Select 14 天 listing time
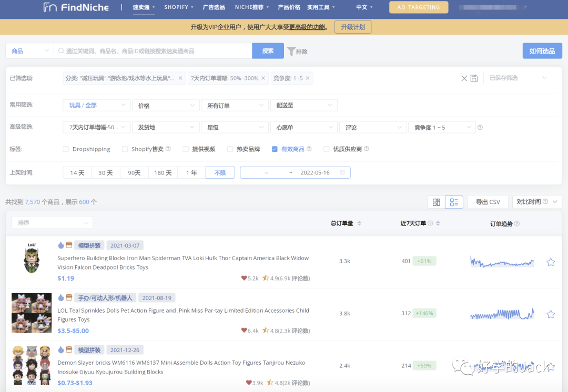This screenshot has height=392, width=568. pyautogui.click(x=77, y=173)
